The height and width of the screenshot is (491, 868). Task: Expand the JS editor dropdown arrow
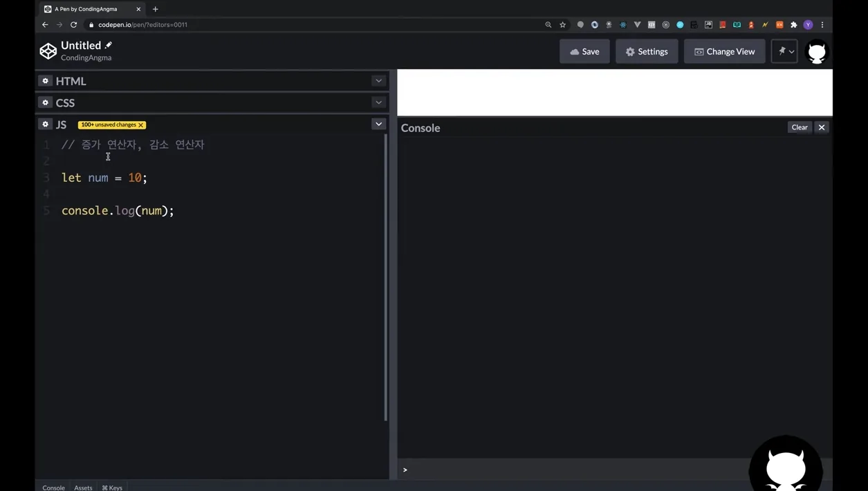(378, 124)
